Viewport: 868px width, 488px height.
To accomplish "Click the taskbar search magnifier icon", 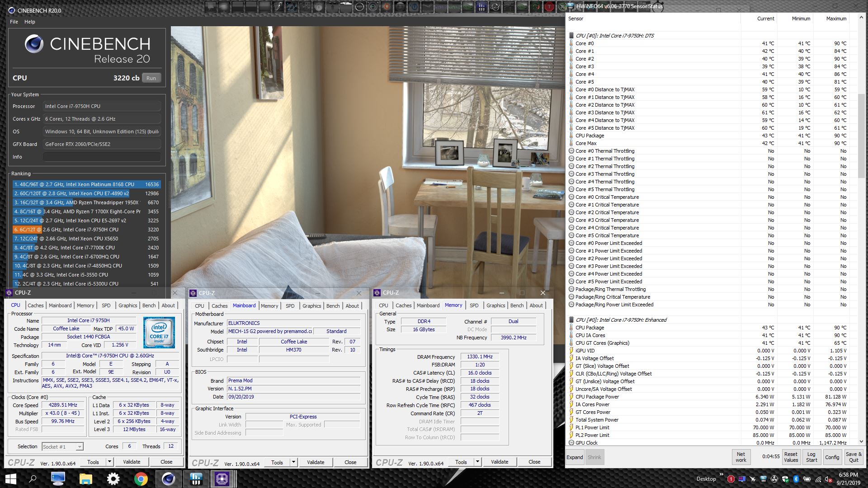I will point(33,479).
